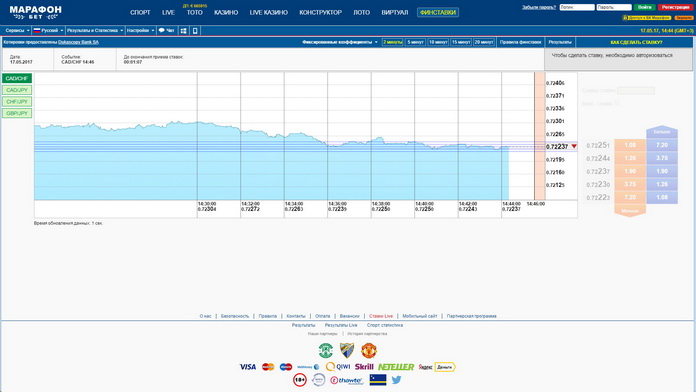Select the CHF/JPY currency pair
This screenshot has width=696, height=392.
coord(17,102)
